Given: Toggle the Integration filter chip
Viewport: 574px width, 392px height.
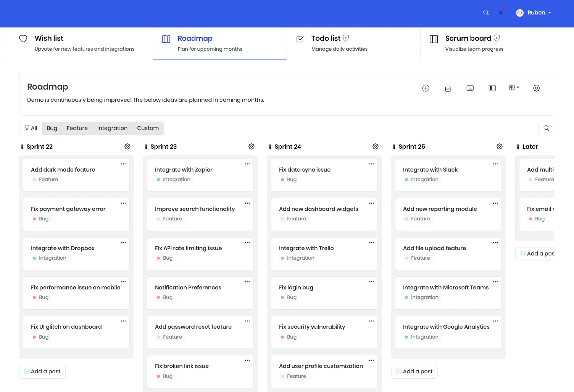Looking at the screenshot, I should 112,128.
